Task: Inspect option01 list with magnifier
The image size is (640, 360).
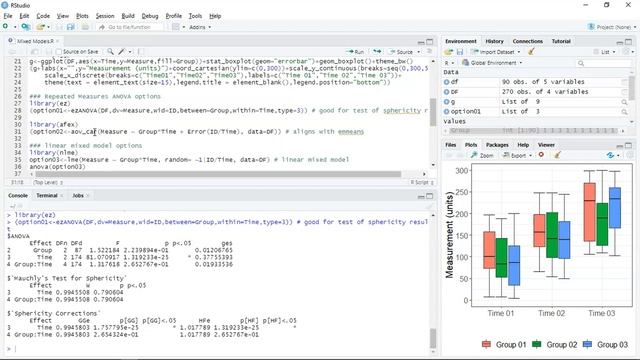Action: (624, 111)
